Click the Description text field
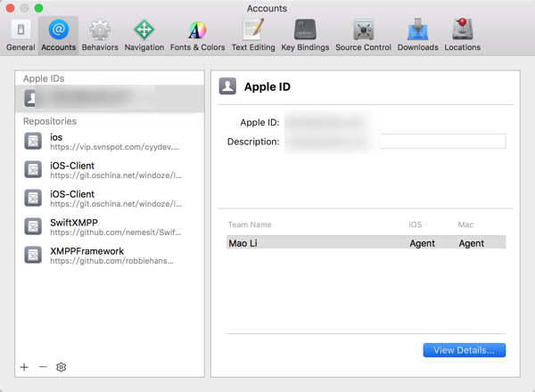 tap(396, 141)
